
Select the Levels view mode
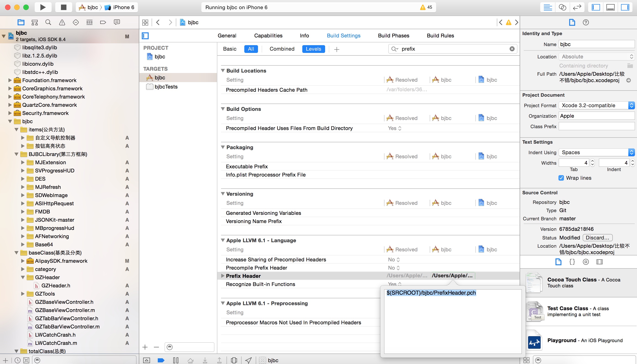(x=313, y=49)
